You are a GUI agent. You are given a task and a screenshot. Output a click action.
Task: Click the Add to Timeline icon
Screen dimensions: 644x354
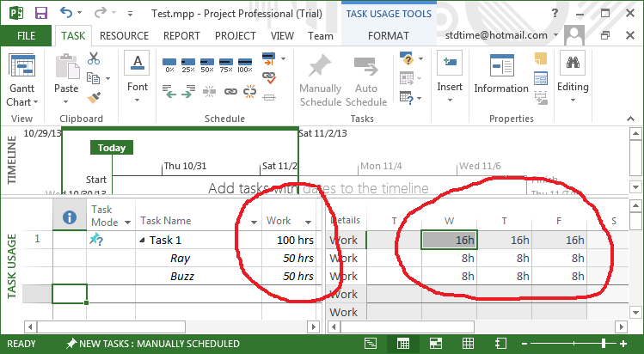541,98
